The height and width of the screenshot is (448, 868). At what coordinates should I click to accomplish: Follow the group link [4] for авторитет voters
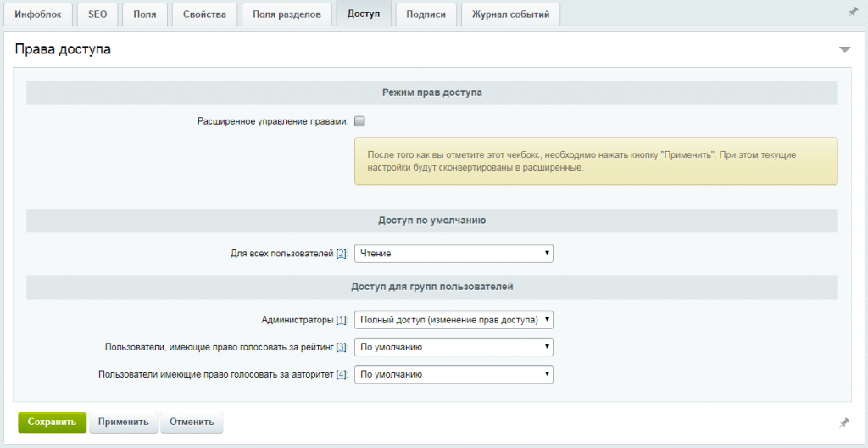click(342, 374)
